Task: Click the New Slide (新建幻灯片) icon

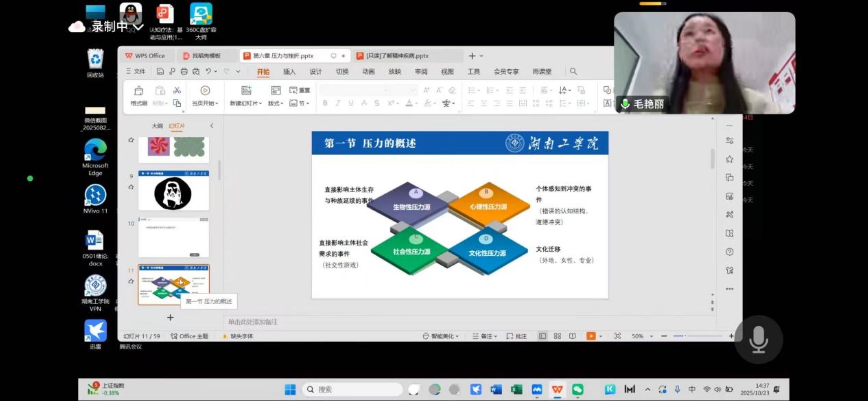Action: pyautogui.click(x=246, y=90)
